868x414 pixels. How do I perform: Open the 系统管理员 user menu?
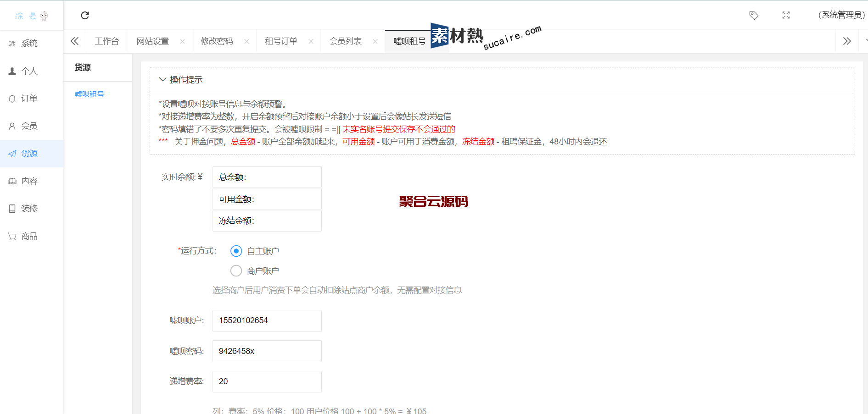coord(841,15)
